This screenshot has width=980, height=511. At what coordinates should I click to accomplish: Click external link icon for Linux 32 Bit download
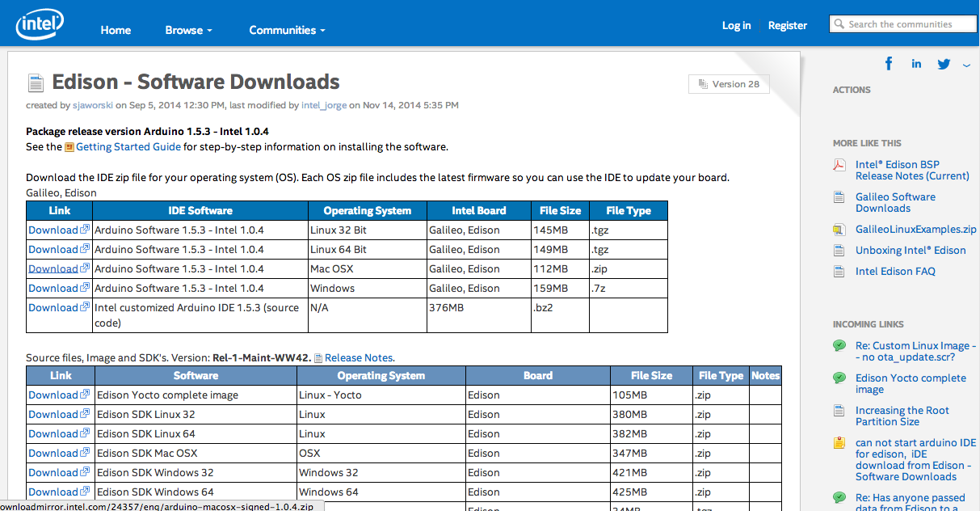tap(85, 230)
